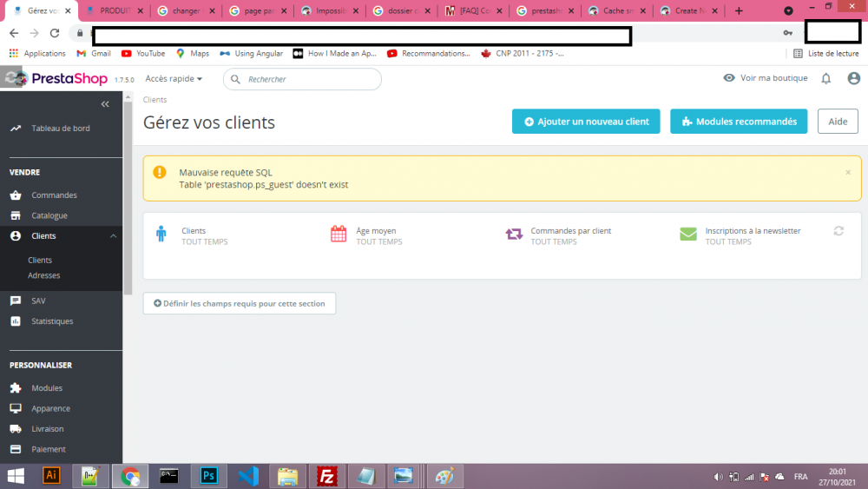Open Using Angular bookmark
Viewport: 868px width, 489px height.
click(252, 54)
